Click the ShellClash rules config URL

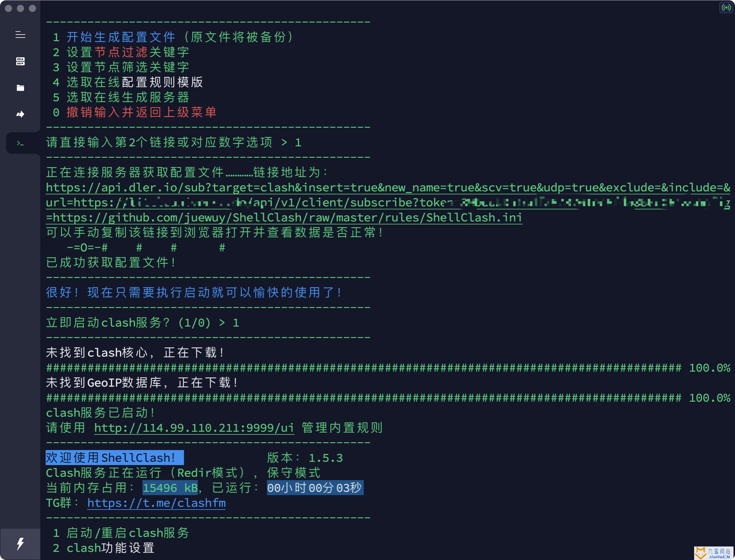282,217
